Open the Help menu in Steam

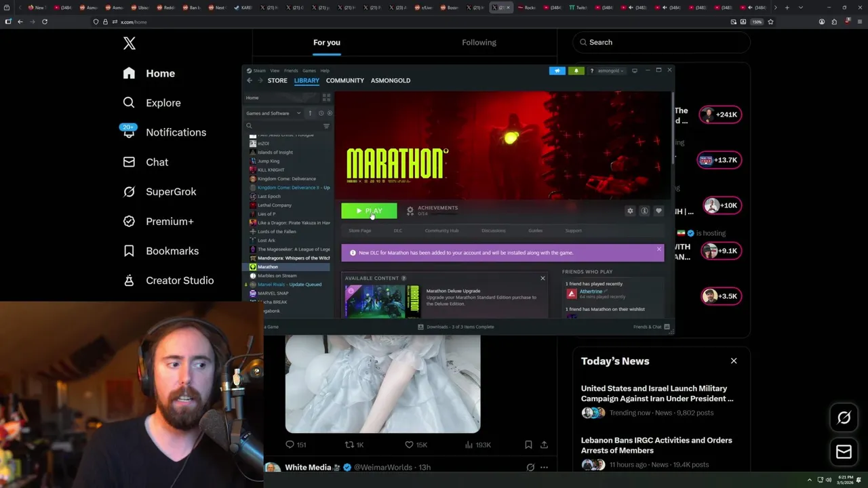(325, 70)
